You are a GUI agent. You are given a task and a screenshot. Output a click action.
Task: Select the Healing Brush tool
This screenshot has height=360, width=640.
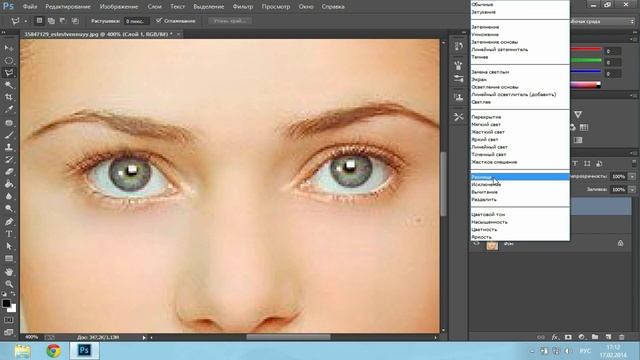pyautogui.click(x=9, y=122)
